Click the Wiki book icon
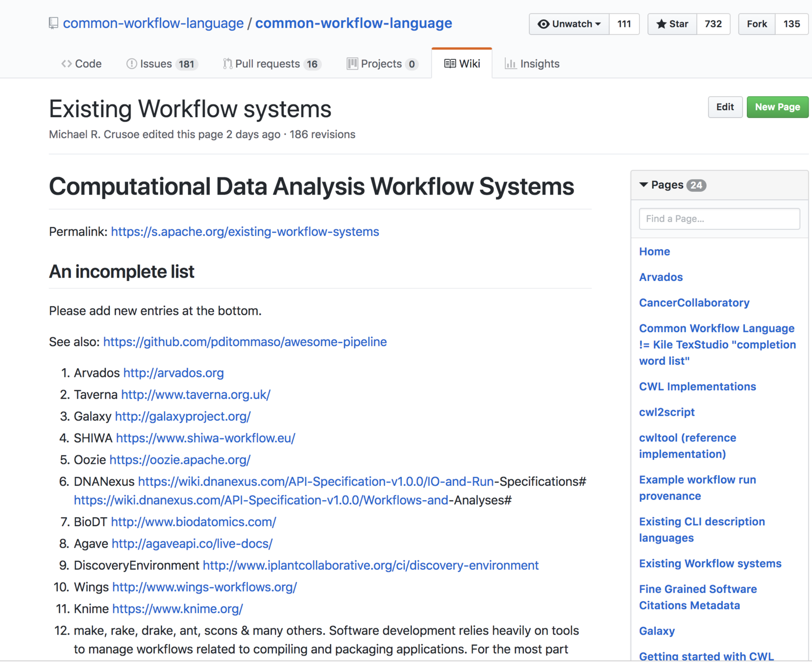 [450, 64]
